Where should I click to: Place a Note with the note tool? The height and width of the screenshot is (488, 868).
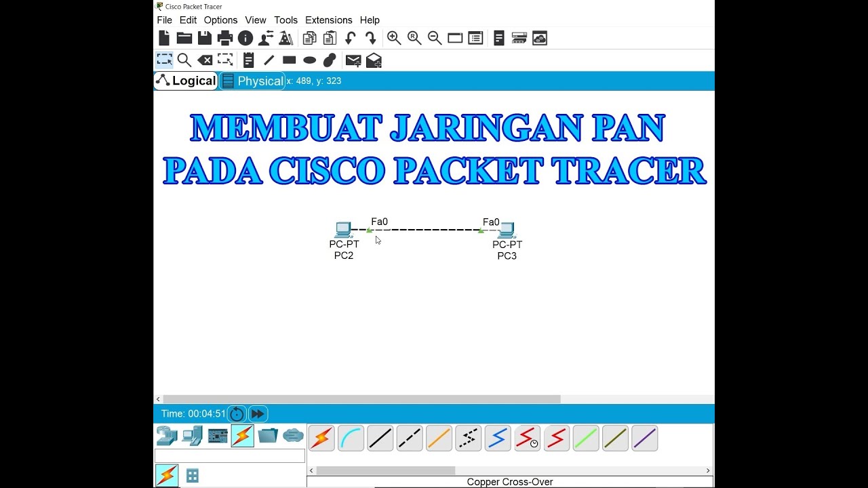click(x=249, y=60)
